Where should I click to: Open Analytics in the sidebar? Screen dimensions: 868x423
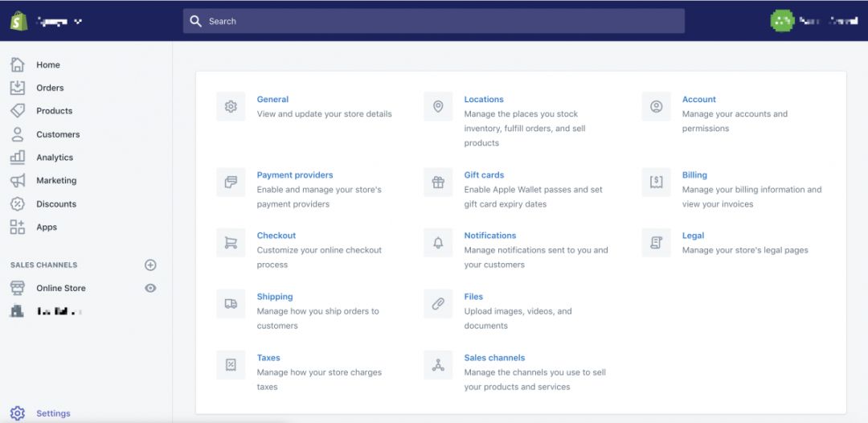(55, 158)
